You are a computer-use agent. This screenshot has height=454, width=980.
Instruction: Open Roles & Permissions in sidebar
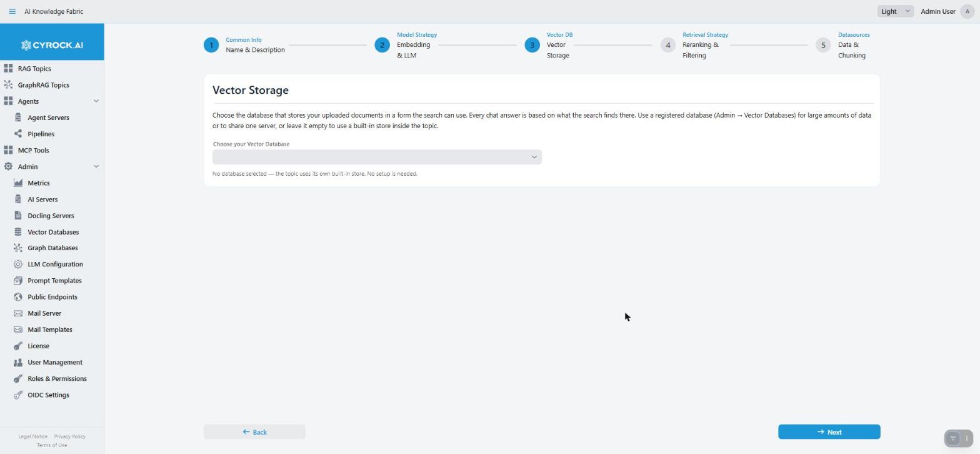coord(57,378)
